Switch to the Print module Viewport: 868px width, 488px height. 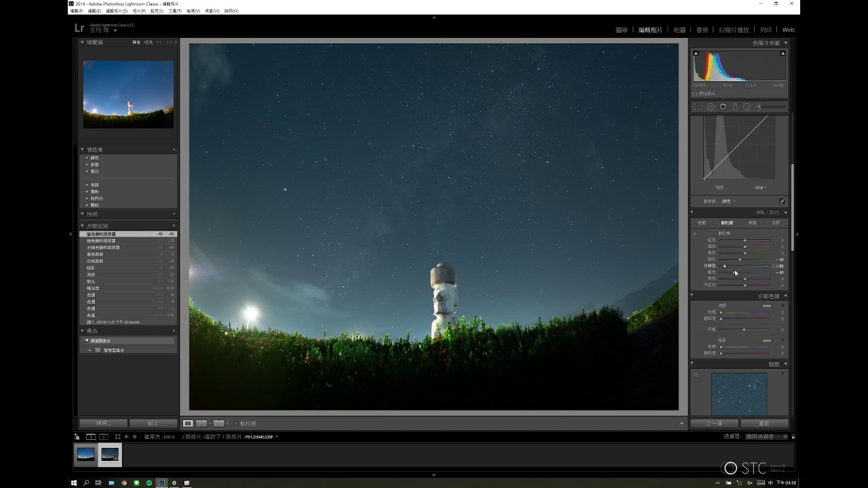[x=766, y=30]
